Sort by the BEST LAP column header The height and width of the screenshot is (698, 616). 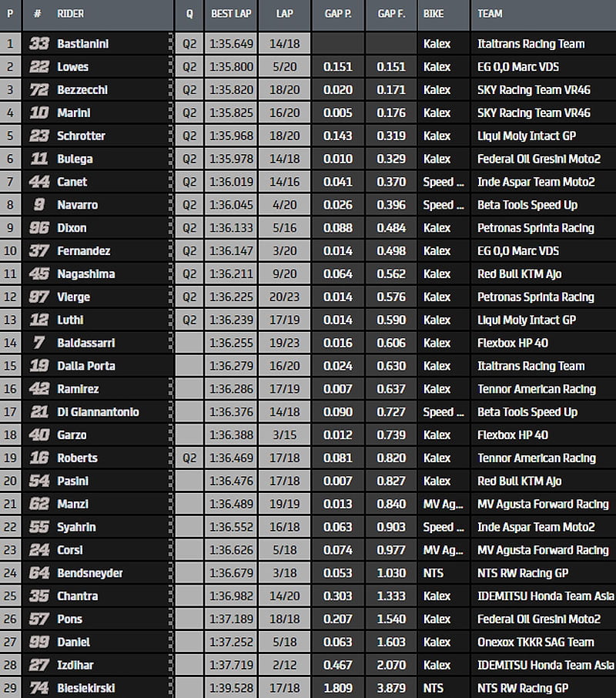pyautogui.click(x=229, y=14)
